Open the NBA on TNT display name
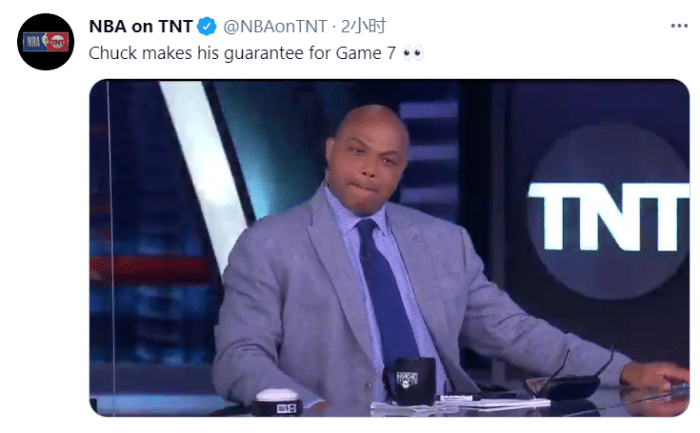 (141, 26)
